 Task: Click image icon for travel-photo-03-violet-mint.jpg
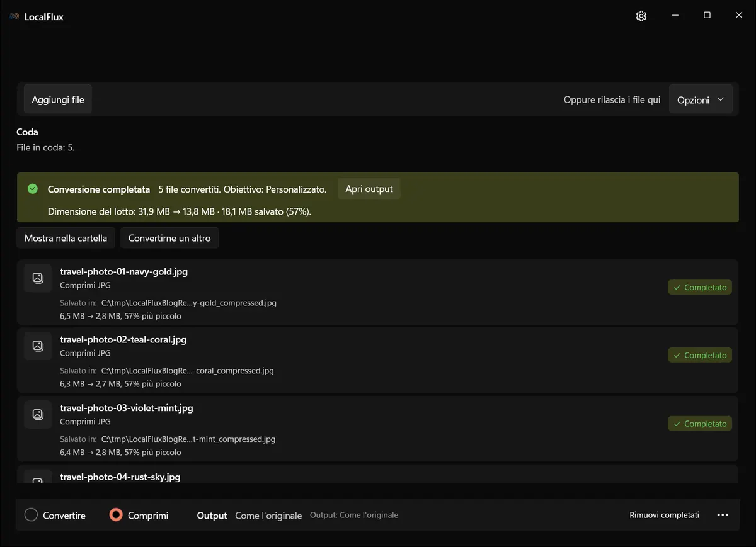point(38,414)
